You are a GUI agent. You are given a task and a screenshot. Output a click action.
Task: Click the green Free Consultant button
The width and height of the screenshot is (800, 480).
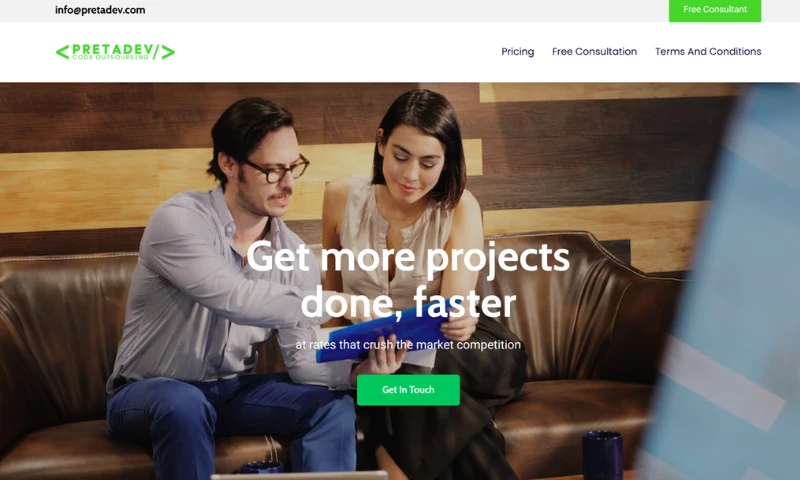(x=715, y=10)
